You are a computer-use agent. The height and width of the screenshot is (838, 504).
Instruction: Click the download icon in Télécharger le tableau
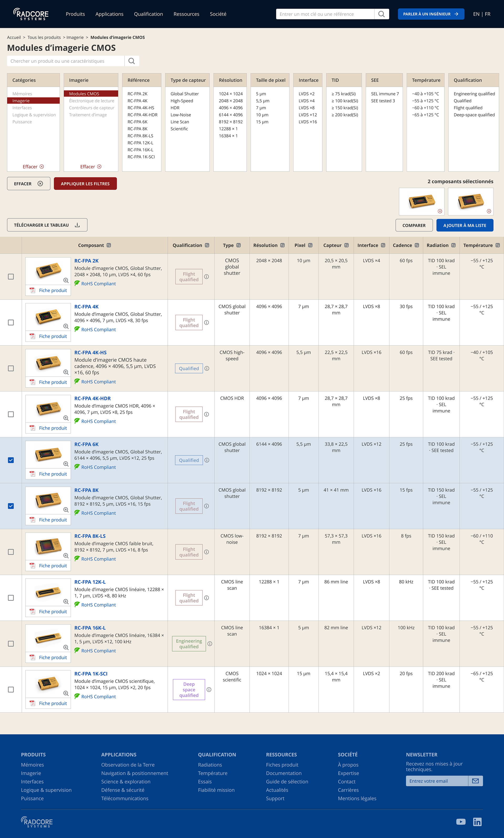77,225
